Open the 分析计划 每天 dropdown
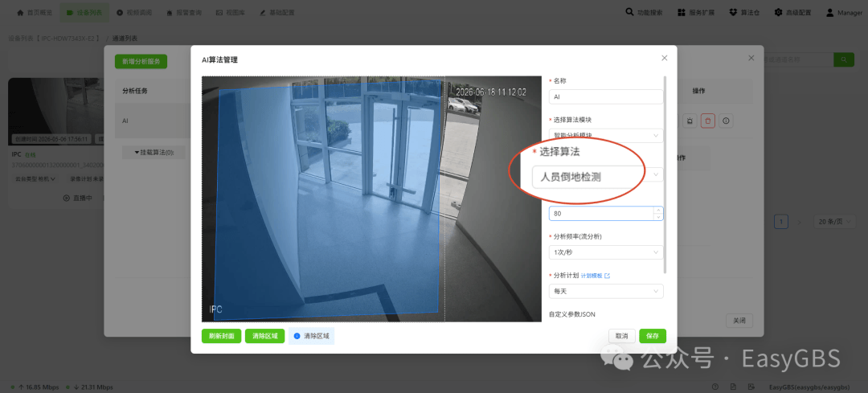The height and width of the screenshot is (393, 868). (606, 291)
